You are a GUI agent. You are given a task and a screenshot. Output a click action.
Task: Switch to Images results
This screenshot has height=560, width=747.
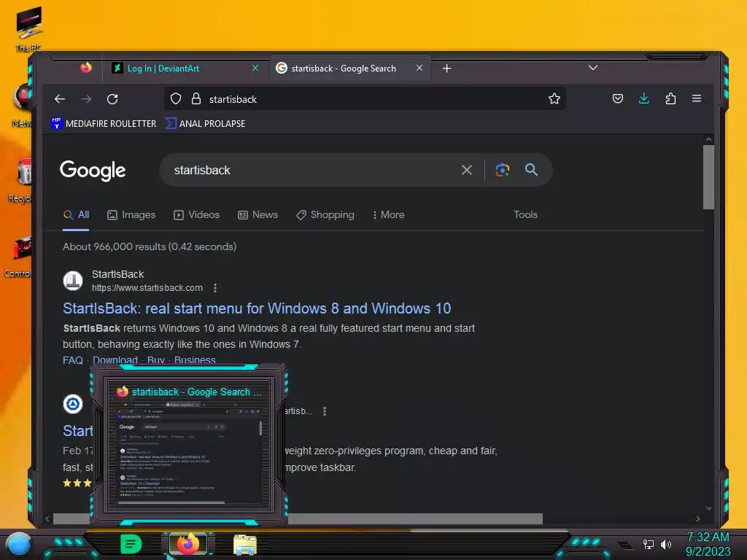tap(131, 215)
